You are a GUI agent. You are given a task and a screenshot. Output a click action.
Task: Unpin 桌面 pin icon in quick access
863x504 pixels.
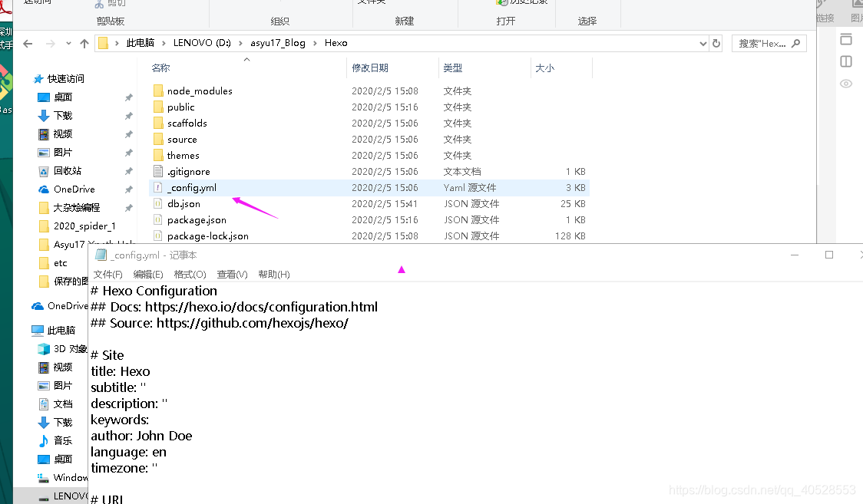(x=129, y=97)
